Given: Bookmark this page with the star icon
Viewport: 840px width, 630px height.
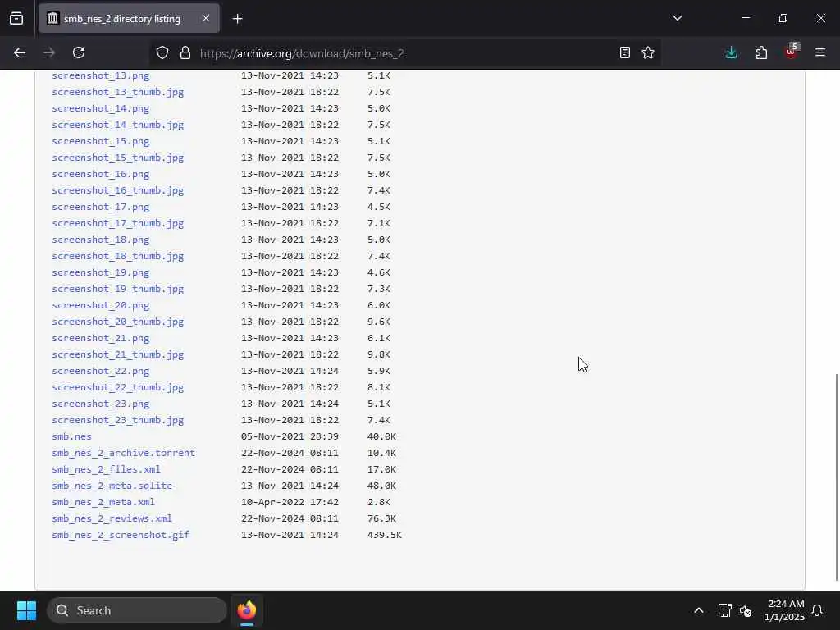Looking at the screenshot, I should tap(648, 53).
